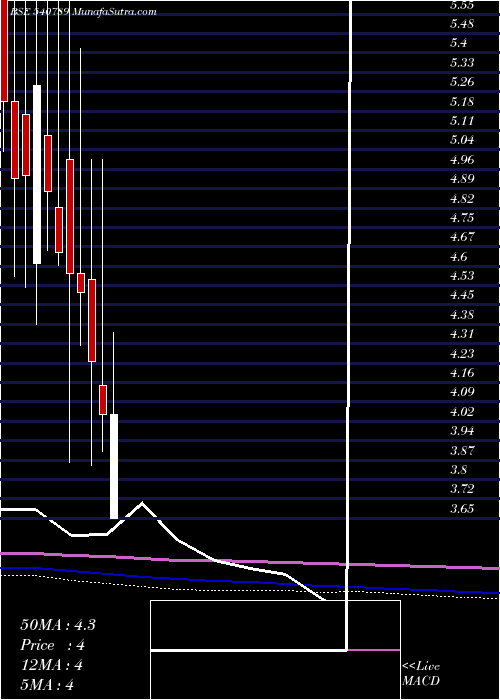Image resolution: width=500 pixels, height=700 pixels.
Task: Click the small red candle near 4.53
Action: 81,283
